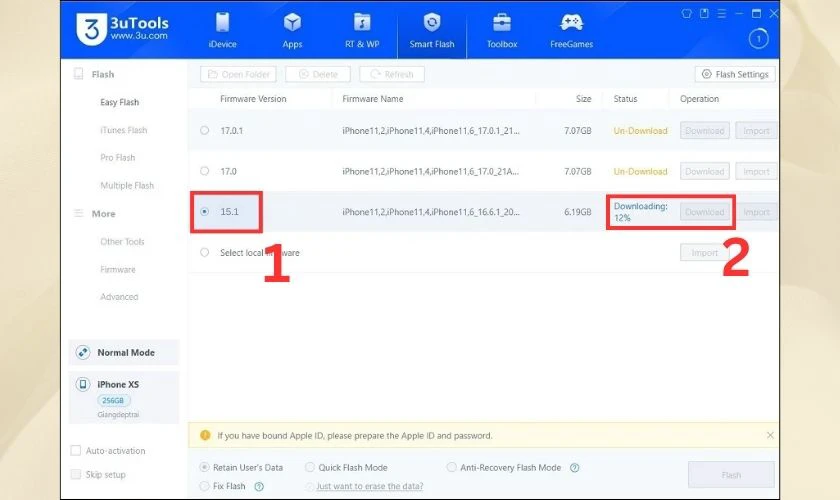Image resolution: width=840 pixels, height=500 pixels.
Task: Click the 'Just want to erase the data?' link
Action: [369, 487]
